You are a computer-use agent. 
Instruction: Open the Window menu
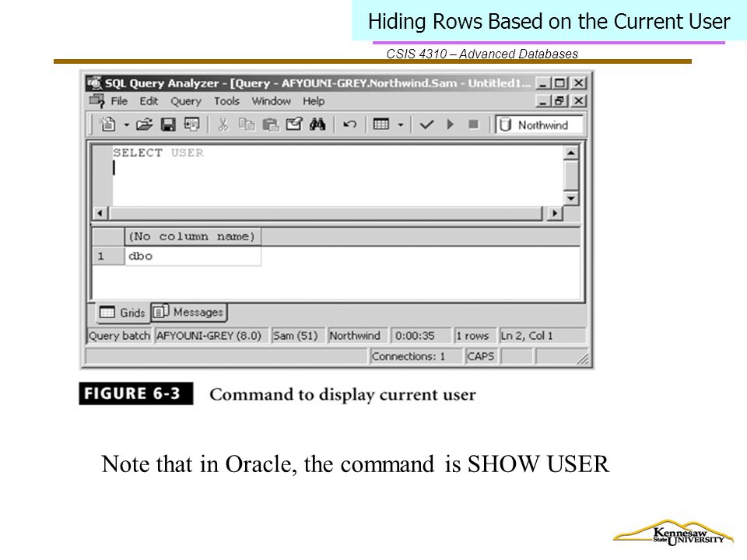271,101
